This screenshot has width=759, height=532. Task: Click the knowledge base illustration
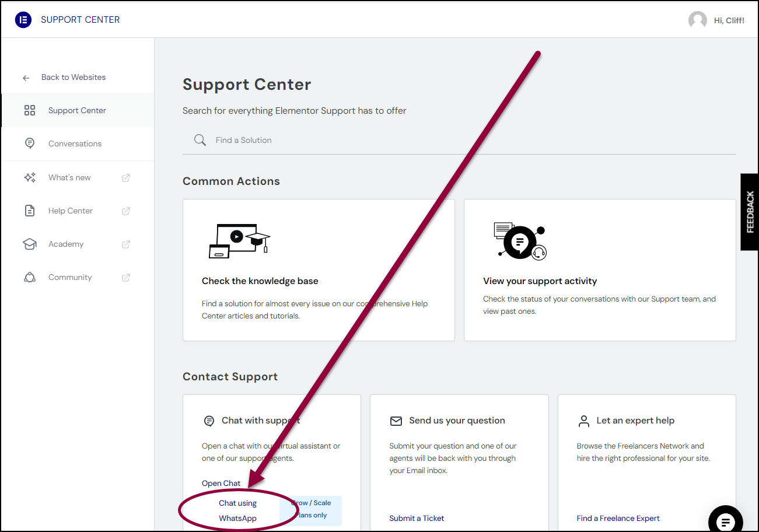point(240,241)
